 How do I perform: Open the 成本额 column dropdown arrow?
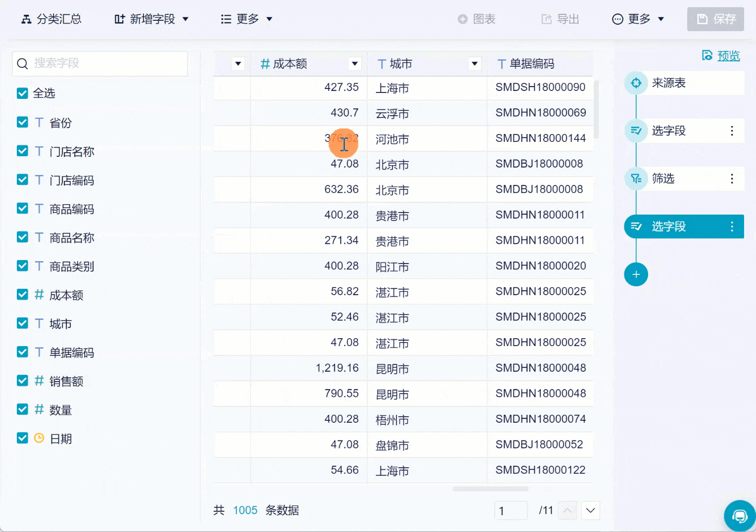pos(354,64)
